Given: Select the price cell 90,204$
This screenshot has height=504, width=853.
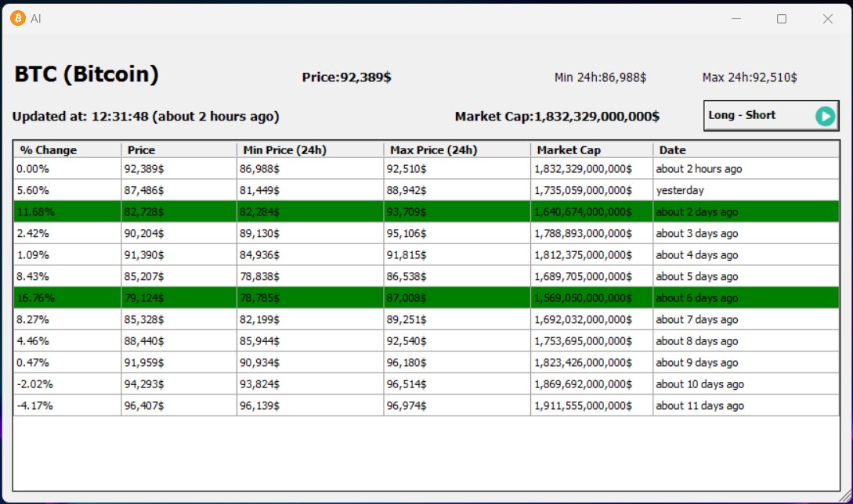Looking at the screenshot, I should pos(179,233).
